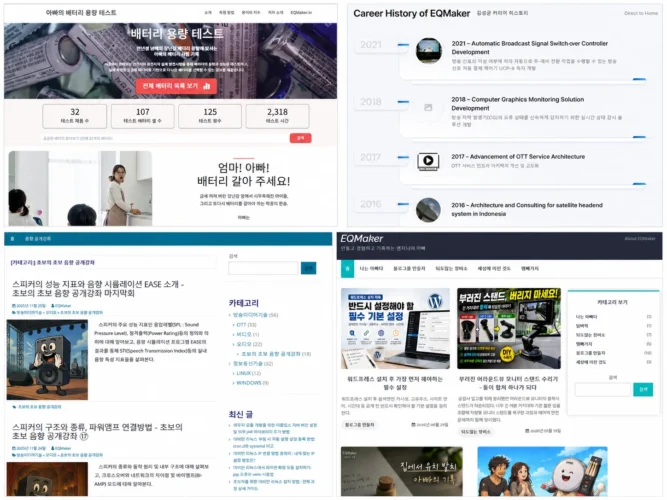Image resolution: width=667 pixels, height=500 pixels.
Task: Open the monitor stand repair post title
Action: (x=508, y=383)
